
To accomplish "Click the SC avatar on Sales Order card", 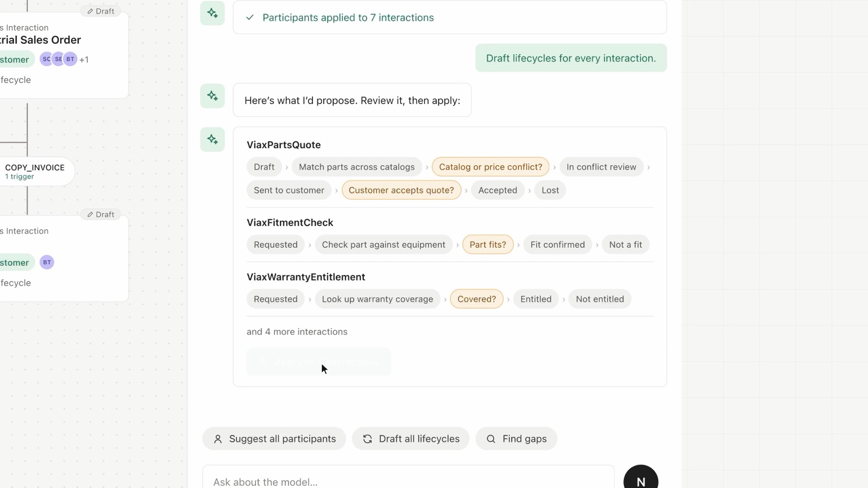I will pyautogui.click(x=47, y=59).
